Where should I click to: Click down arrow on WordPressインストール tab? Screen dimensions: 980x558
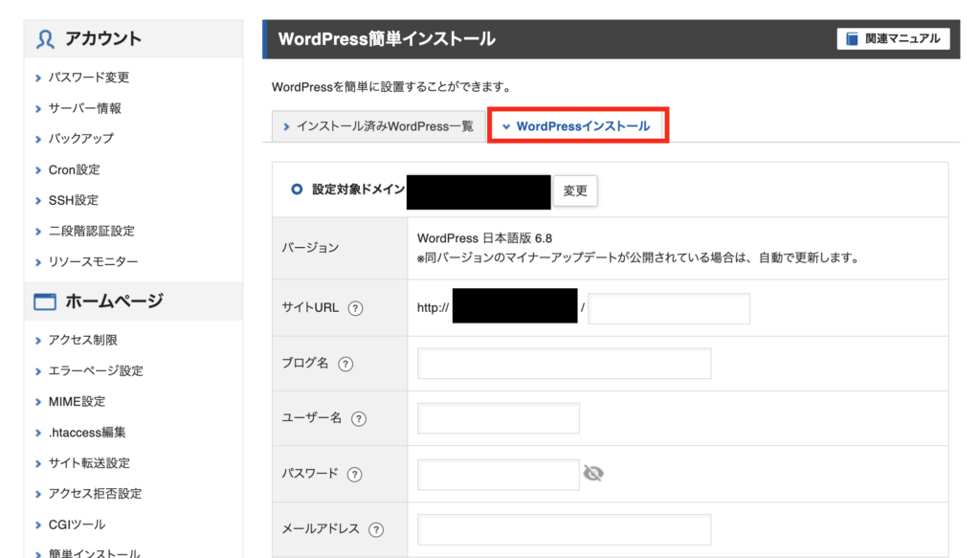[506, 127]
